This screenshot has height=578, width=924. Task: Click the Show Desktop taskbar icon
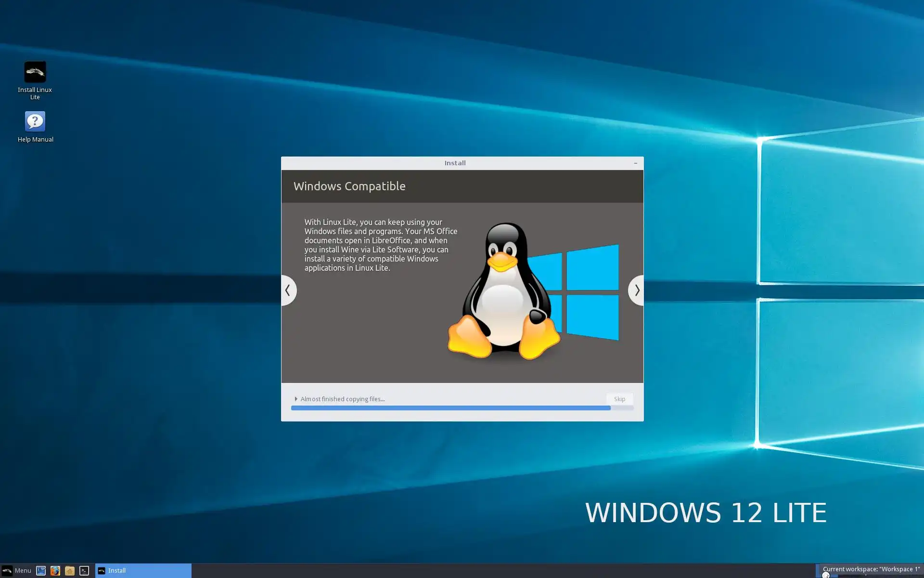(41, 571)
